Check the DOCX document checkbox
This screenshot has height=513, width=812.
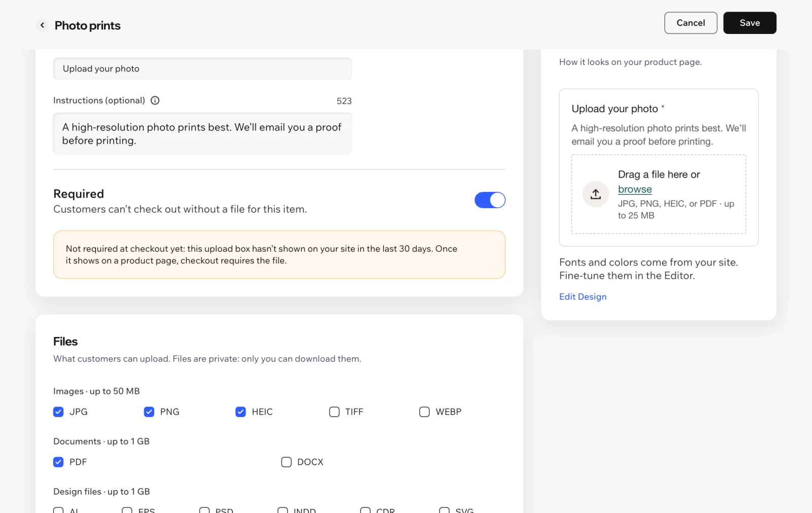[x=286, y=462]
